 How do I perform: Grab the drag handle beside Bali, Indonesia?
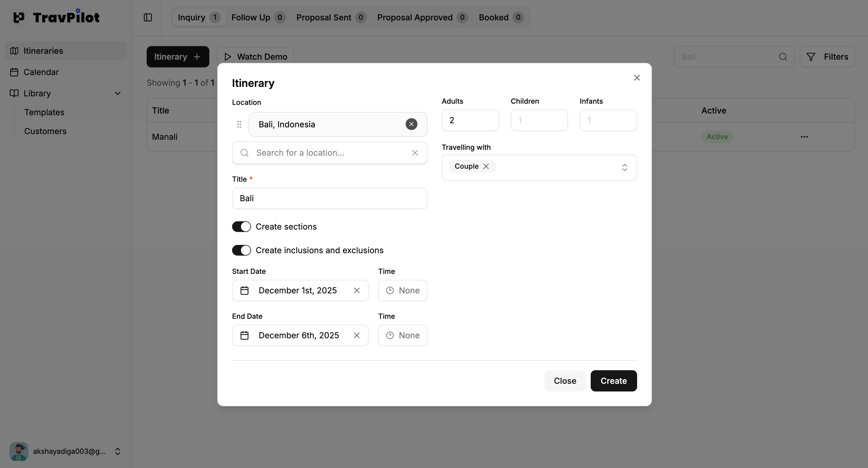tap(239, 124)
